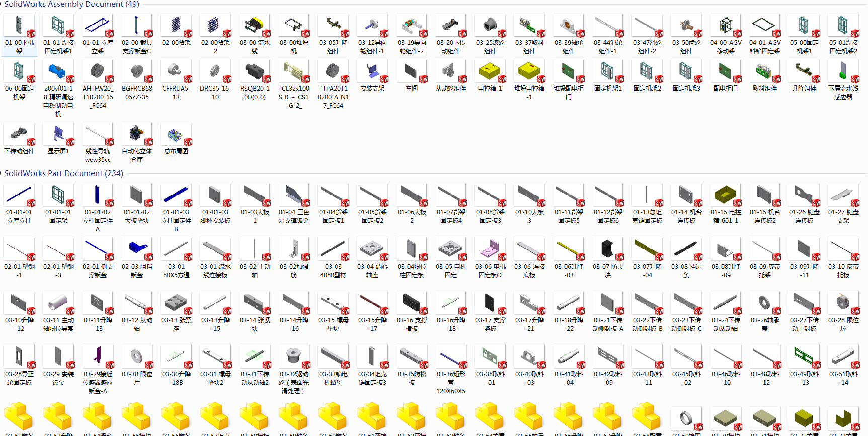Select the 03-04 调心轴座 part icon
This screenshot has width=868, height=436.
(x=372, y=249)
